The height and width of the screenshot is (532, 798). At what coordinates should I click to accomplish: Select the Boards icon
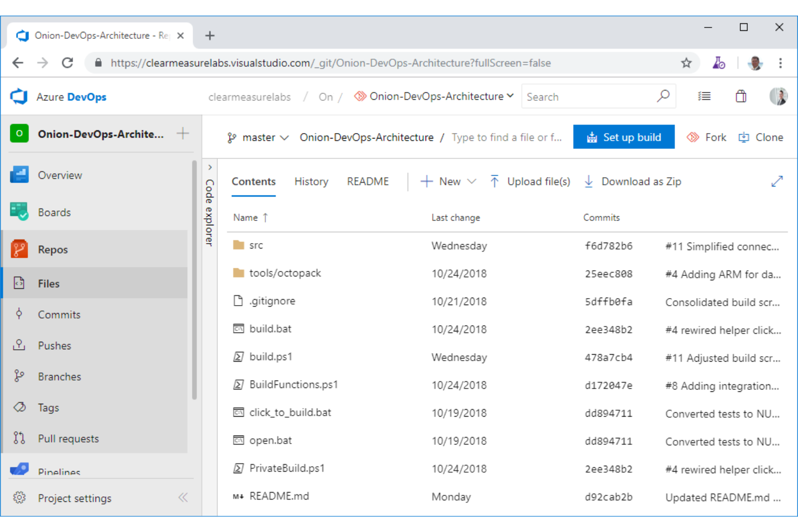19,212
